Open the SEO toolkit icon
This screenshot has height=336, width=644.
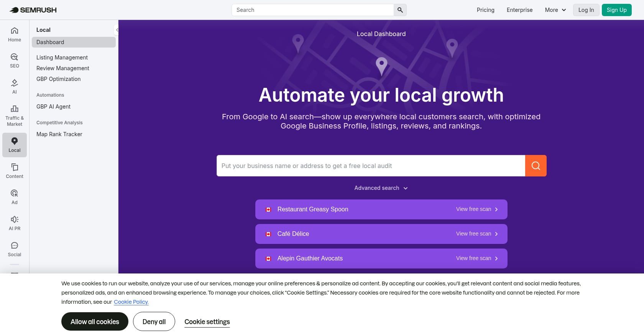[x=15, y=61]
